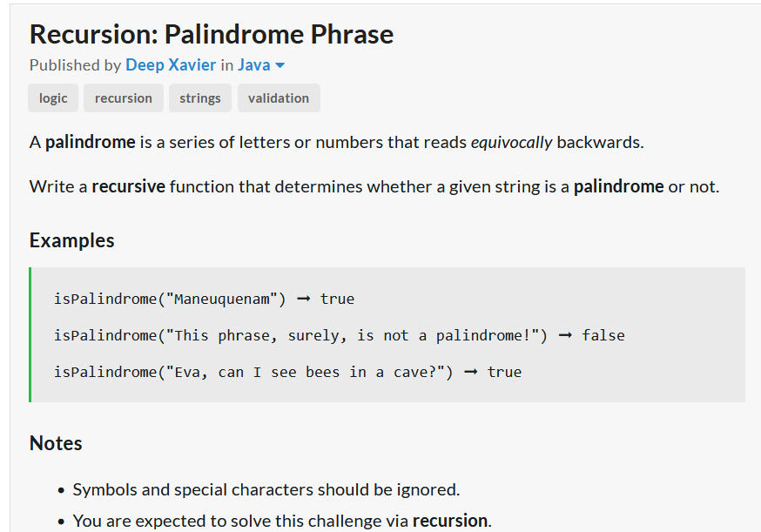The width and height of the screenshot is (761, 532).
Task: Click the note about symbols being ignored
Action: (x=266, y=489)
